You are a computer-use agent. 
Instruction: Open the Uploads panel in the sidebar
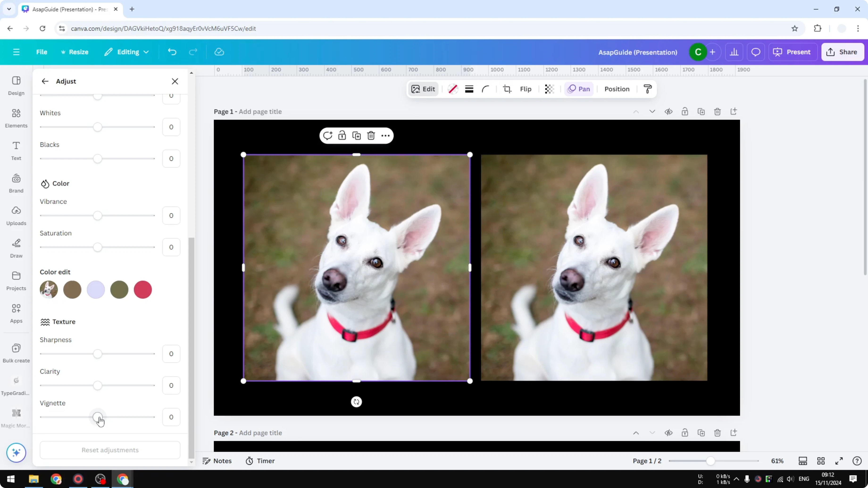click(x=16, y=215)
